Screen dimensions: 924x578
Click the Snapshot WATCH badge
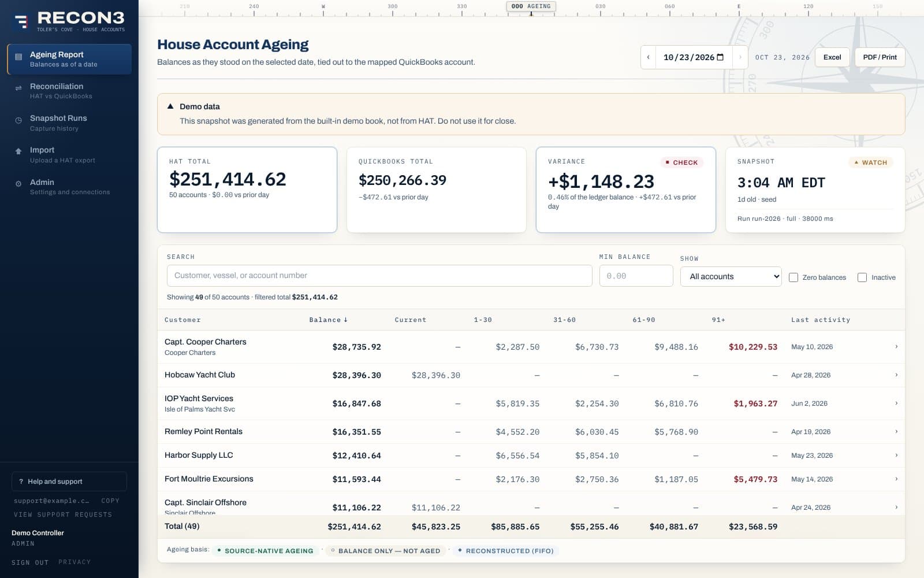tap(871, 162)
